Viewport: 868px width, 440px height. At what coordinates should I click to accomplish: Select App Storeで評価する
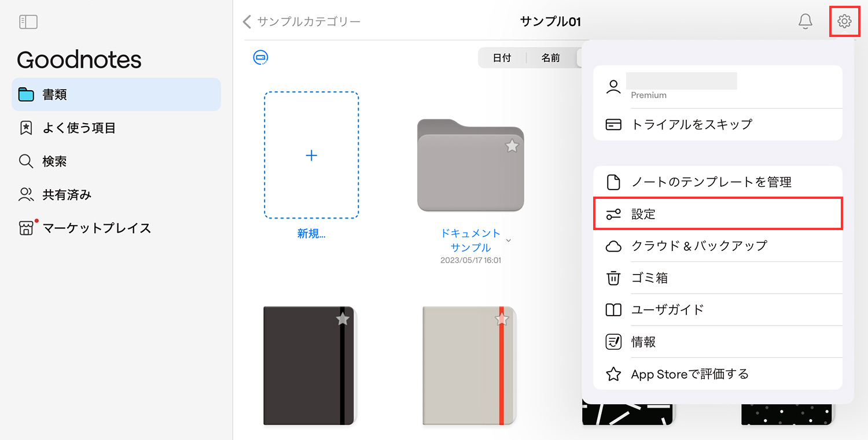(718, 374)
